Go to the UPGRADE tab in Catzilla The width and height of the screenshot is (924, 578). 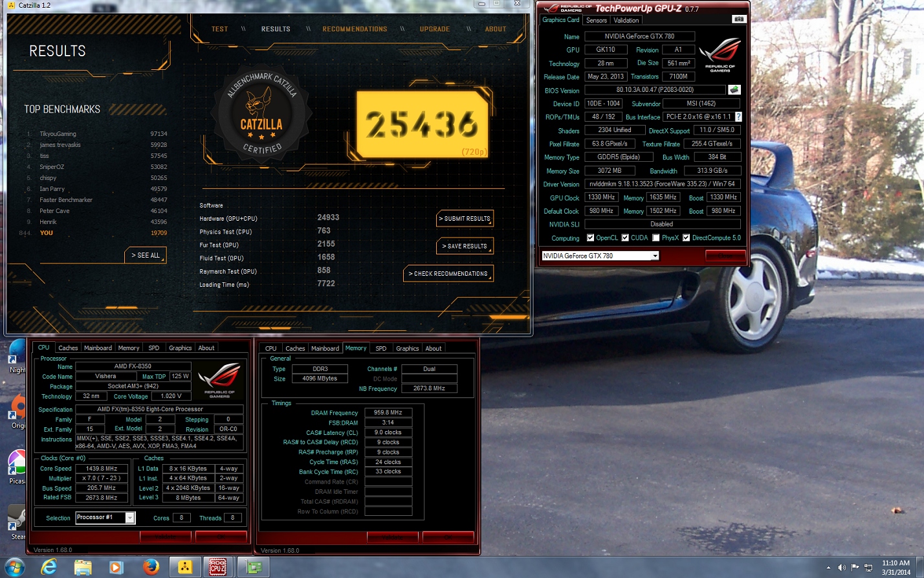pos(435,29)
